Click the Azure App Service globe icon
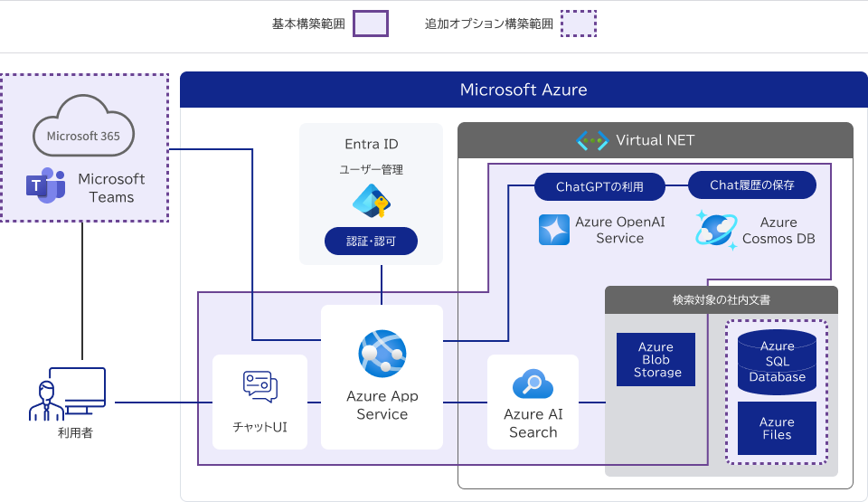868x502 pixels. (x=382, y=354)
